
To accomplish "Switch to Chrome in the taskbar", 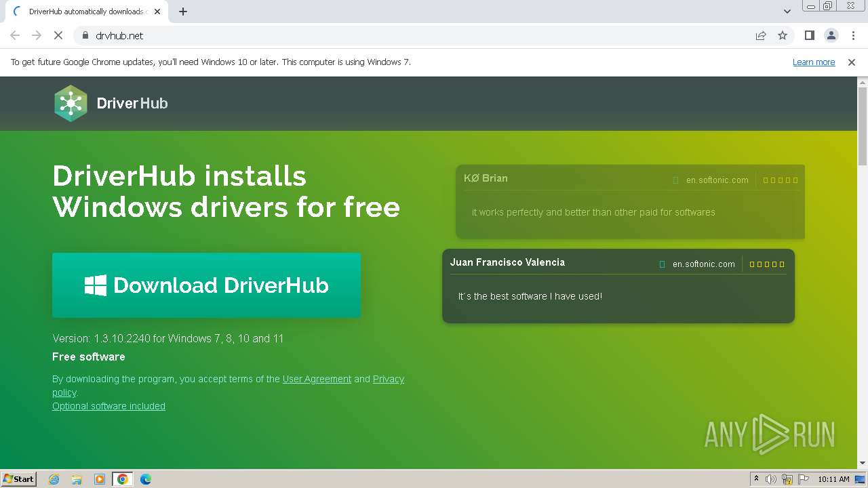I will (x=123, y=479).
